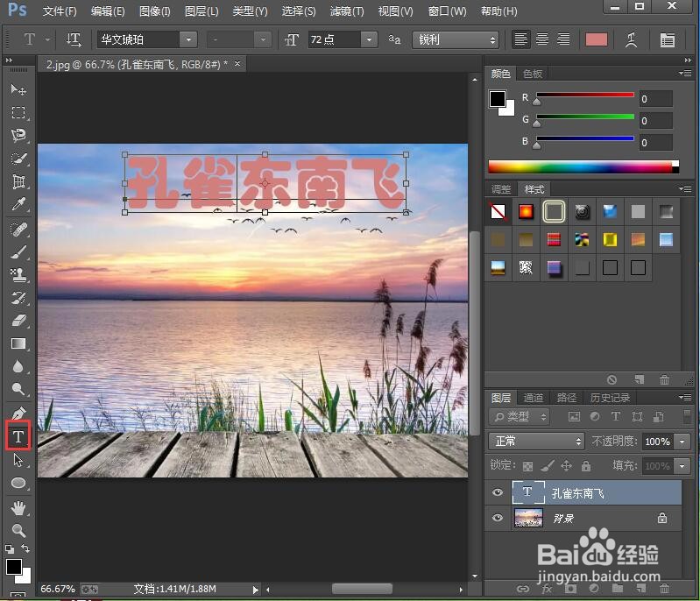The width and height of the screenshot is (700, 601).
Task: Open the anti-aliasing dropdown 锐利
Action: click(x=456, y=39)
